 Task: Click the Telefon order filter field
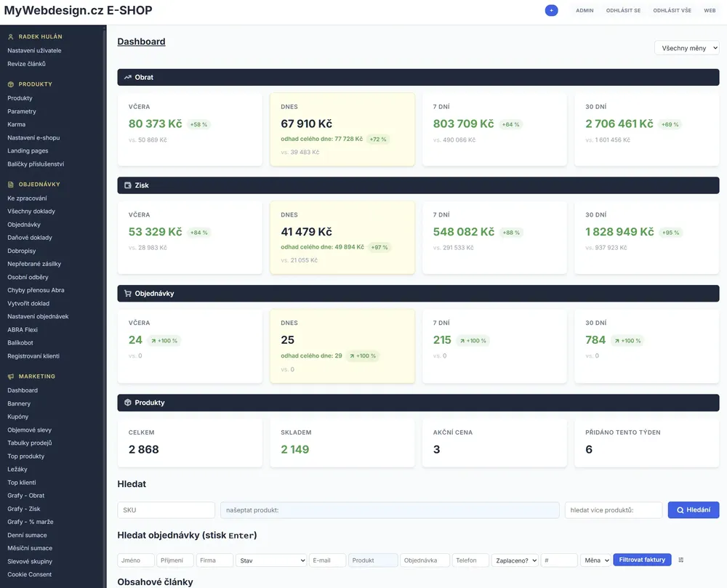click(x=470, y=560)
